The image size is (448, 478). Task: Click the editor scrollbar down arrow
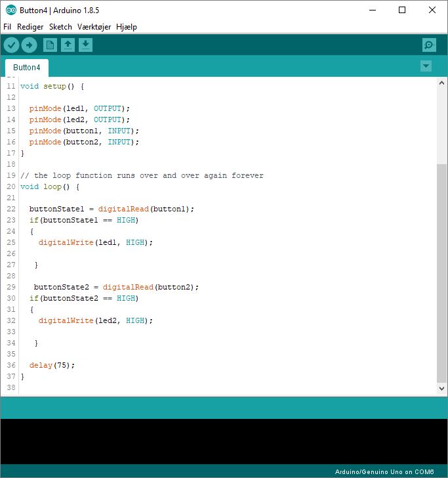pos(441,388)
